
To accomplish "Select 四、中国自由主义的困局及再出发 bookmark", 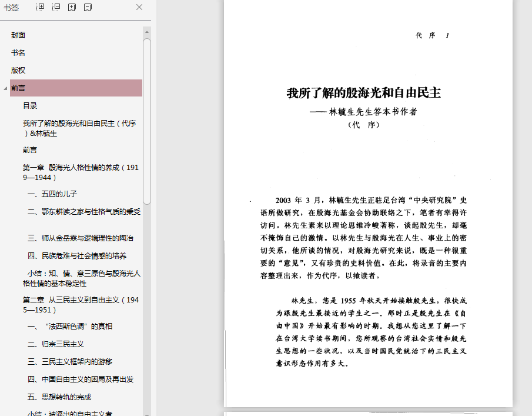I will pyautogui.click(x=81, y=380).
